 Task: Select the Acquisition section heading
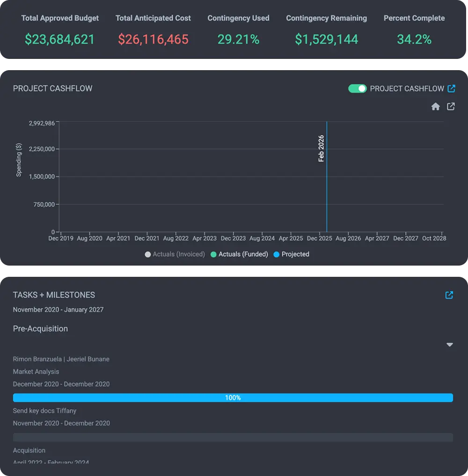click(29, 450)
